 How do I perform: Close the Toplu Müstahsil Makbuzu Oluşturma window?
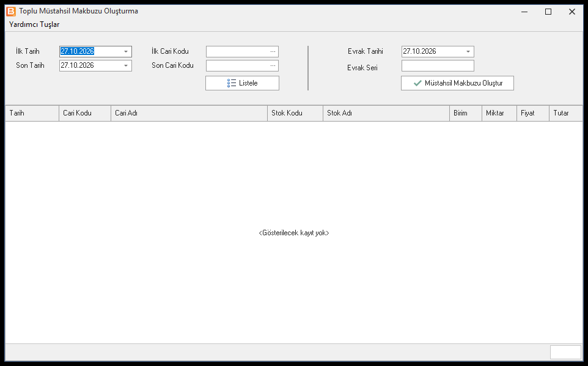(x=572, y=12)
